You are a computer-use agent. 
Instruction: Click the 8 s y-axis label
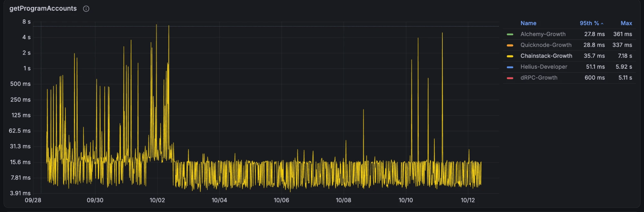26,22
